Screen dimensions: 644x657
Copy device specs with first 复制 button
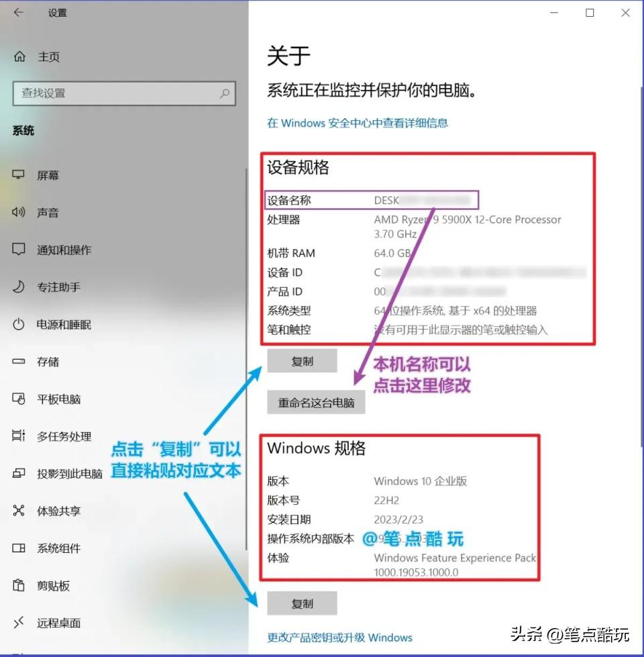[302, 361]
